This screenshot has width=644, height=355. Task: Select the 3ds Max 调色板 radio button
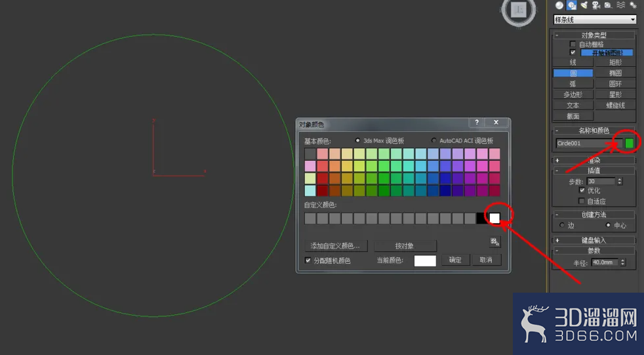[357, 140]
